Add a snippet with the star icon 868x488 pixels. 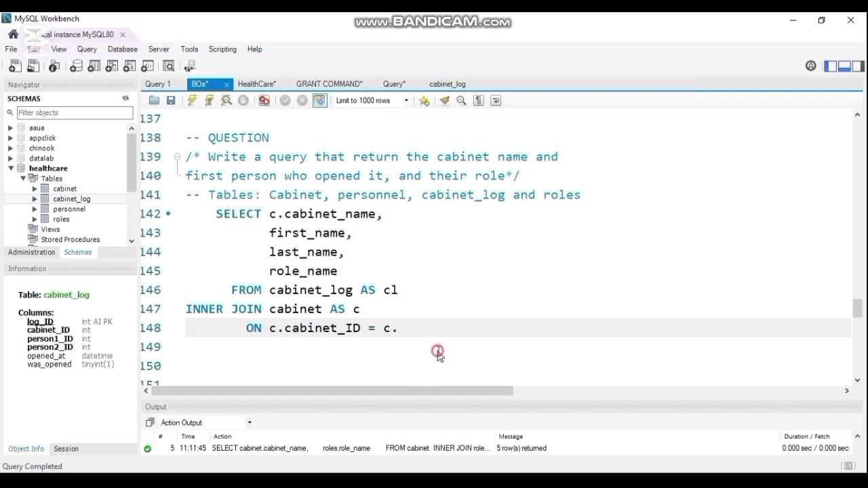(x=425, y=100)
